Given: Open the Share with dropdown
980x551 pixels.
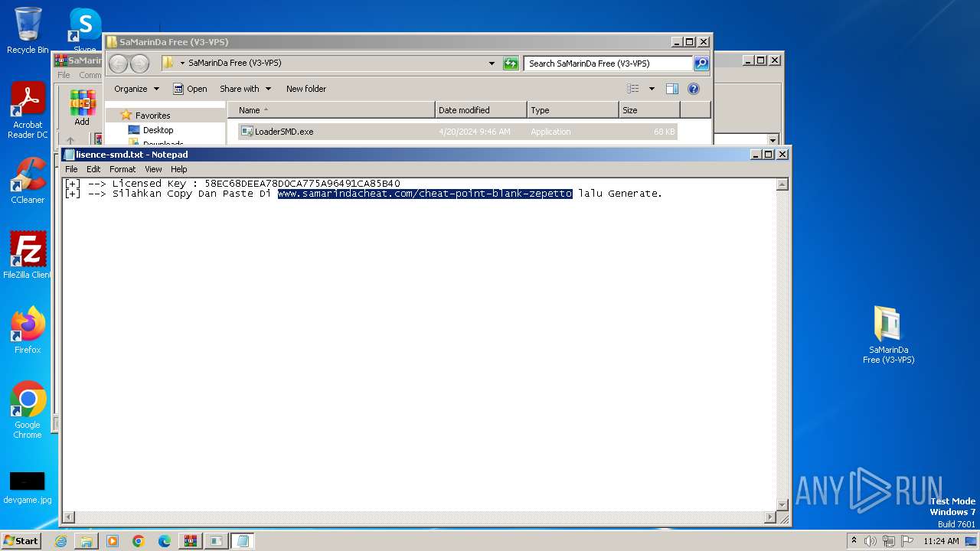Looking at the screenshot, I should (x=245, y=89).
